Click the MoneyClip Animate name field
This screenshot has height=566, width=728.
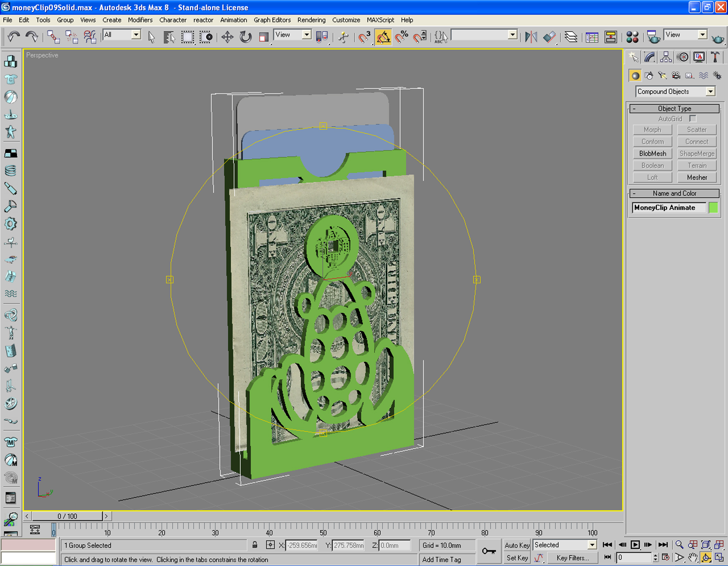(x=669, y=208)
